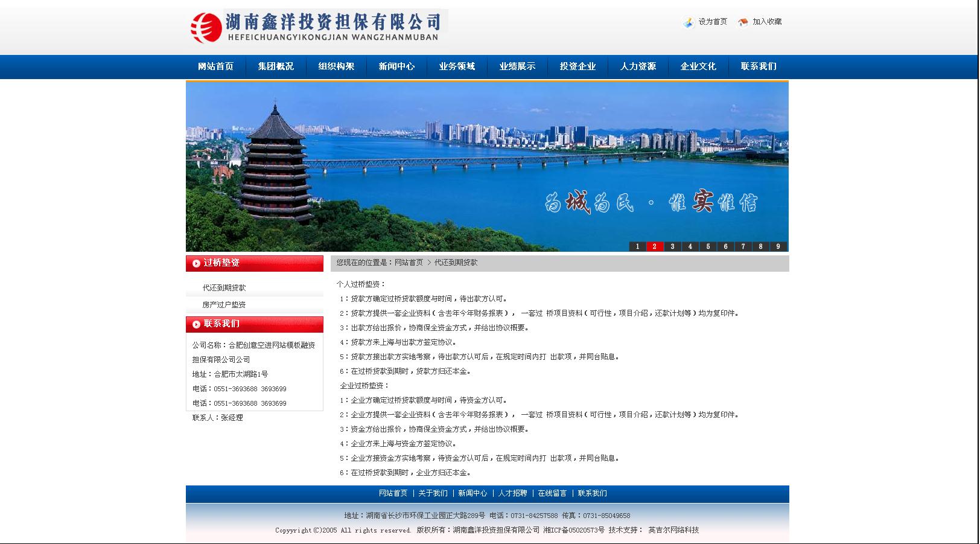Select 人力资源 in the navigation bar
The image size is (980, 544).
click(x=638, y=66)
